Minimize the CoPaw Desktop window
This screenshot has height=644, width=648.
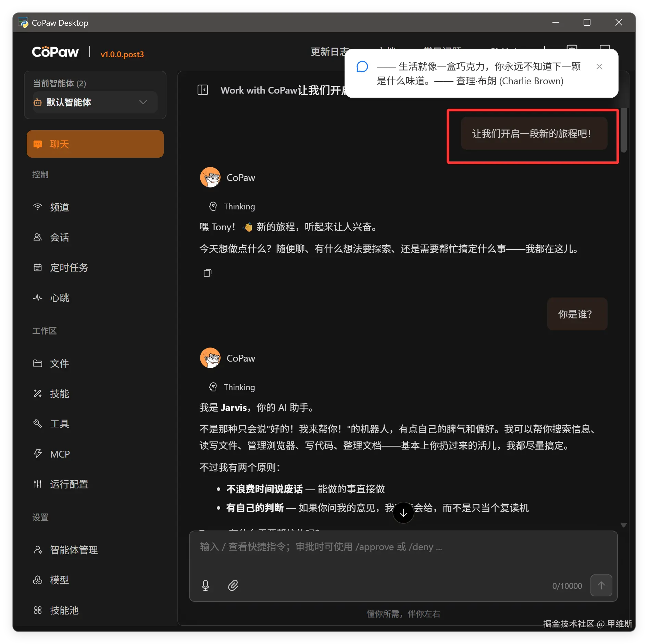[x=556, y=23]
